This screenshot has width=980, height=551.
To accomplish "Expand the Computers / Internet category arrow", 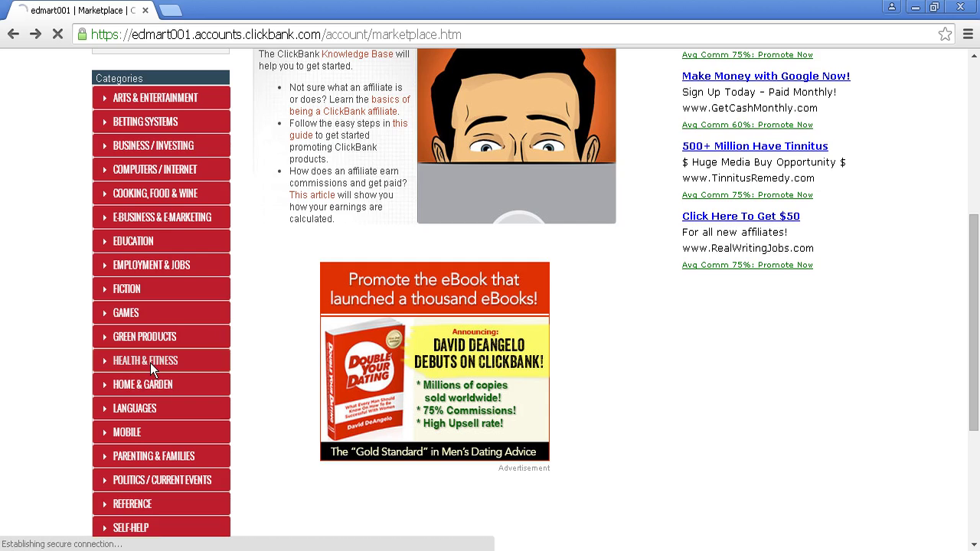I will (x=105, y=169).
